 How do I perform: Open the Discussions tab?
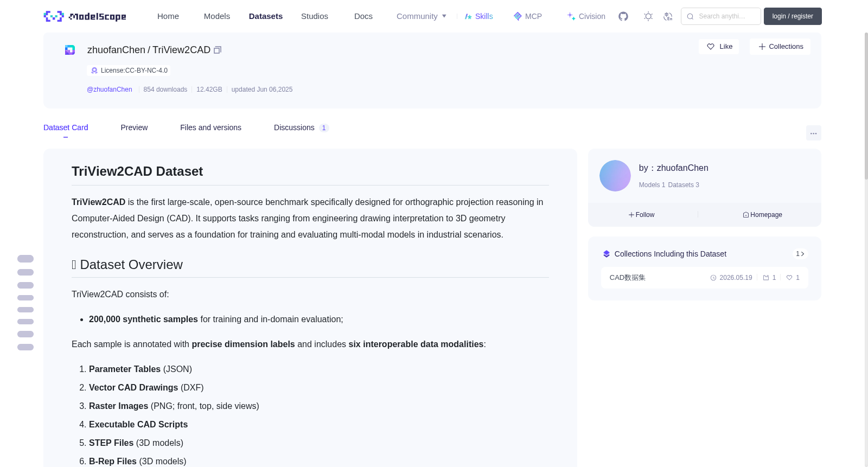[301, 127]
